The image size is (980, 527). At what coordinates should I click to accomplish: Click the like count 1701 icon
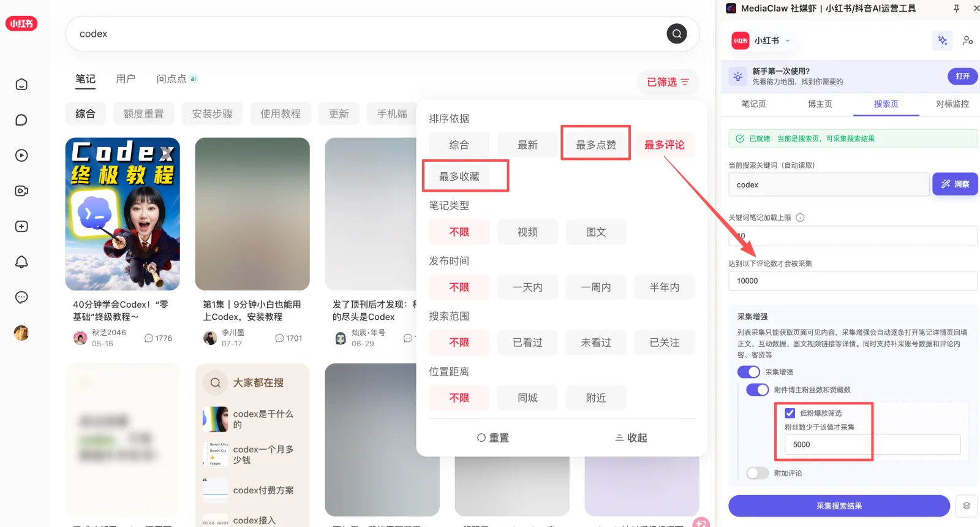tap(280, 338)
